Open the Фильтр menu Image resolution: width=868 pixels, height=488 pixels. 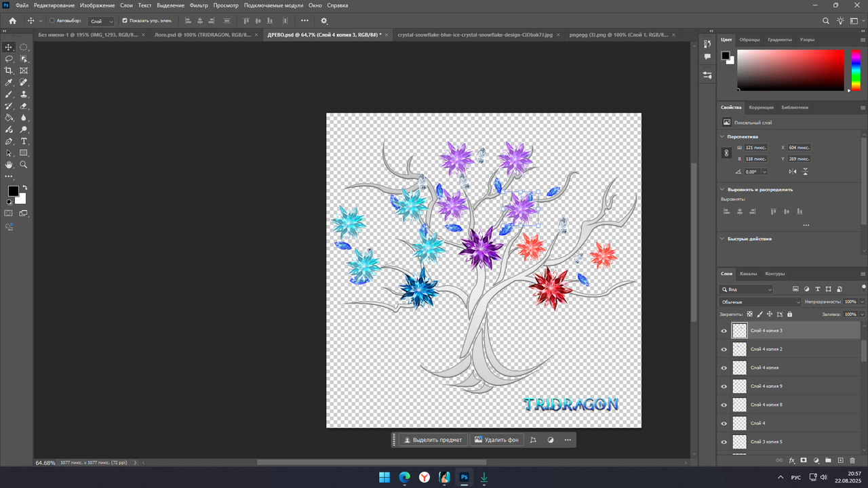click(x=199, y=5)
